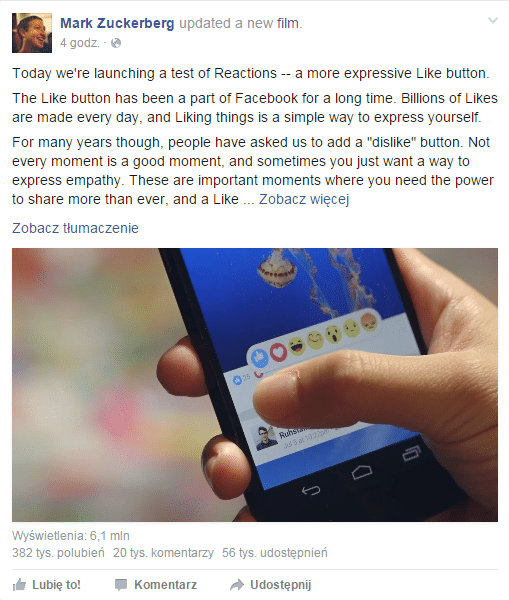The height and width of the screenshot is (600, 509).
Task: Open the post options chevron menu
Action: (x=493, y=20)
